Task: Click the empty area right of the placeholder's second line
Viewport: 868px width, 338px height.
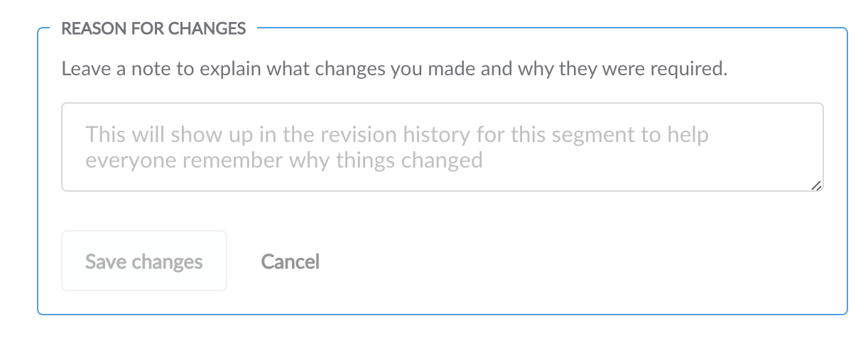Action: 639,160
